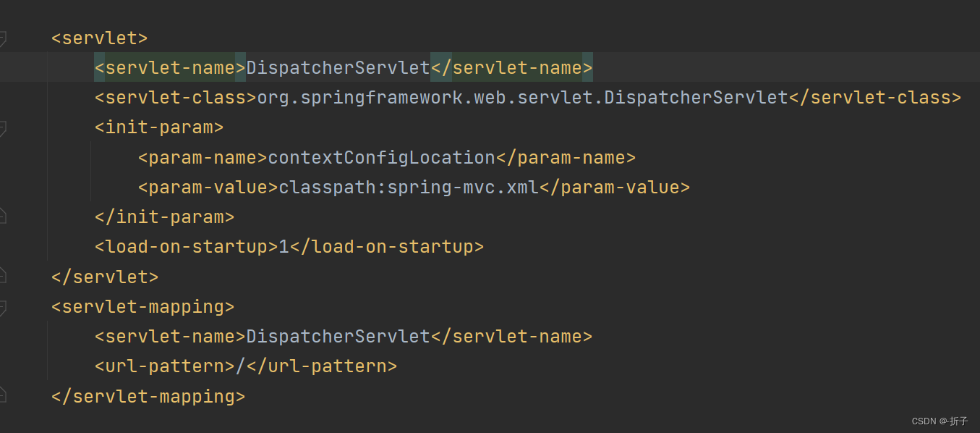The image size is (980, 433).
Task: Click the slash value inside url-pattern
Action: (x=240, y=366)
